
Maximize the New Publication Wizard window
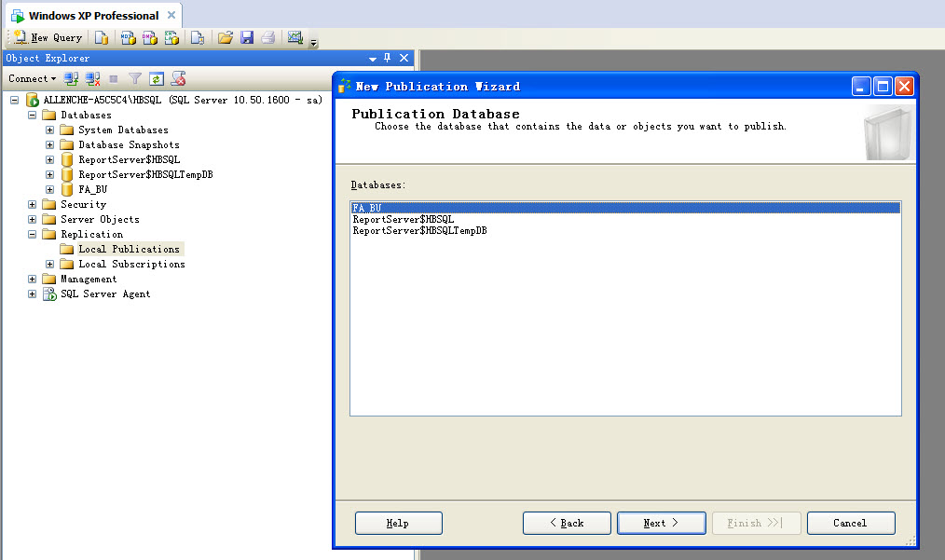point(883,87)
